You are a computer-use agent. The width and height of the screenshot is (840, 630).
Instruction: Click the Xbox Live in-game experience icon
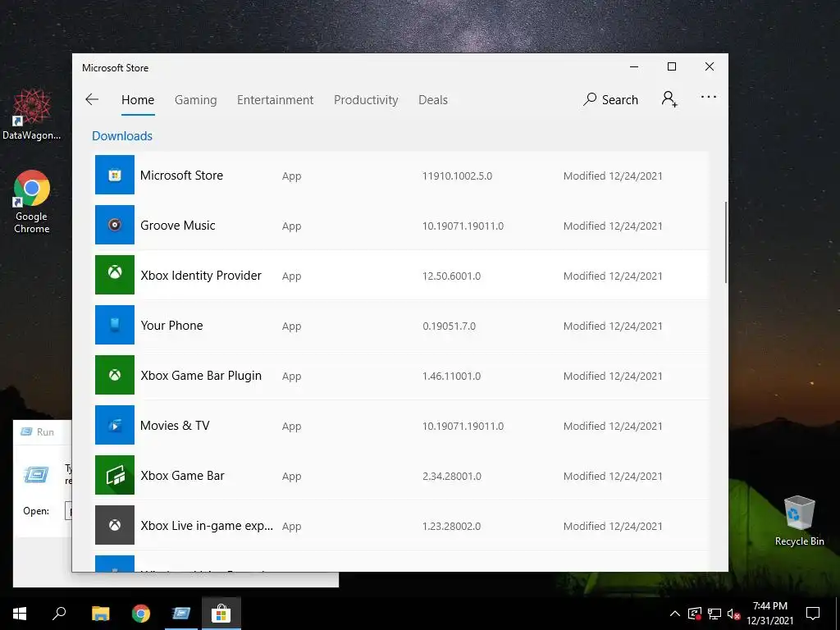(115, 525)
